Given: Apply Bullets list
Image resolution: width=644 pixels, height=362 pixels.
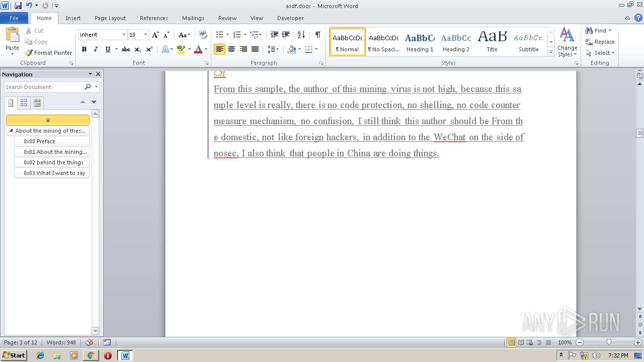Looking at the screenshot, I should [x=219, y=35].
